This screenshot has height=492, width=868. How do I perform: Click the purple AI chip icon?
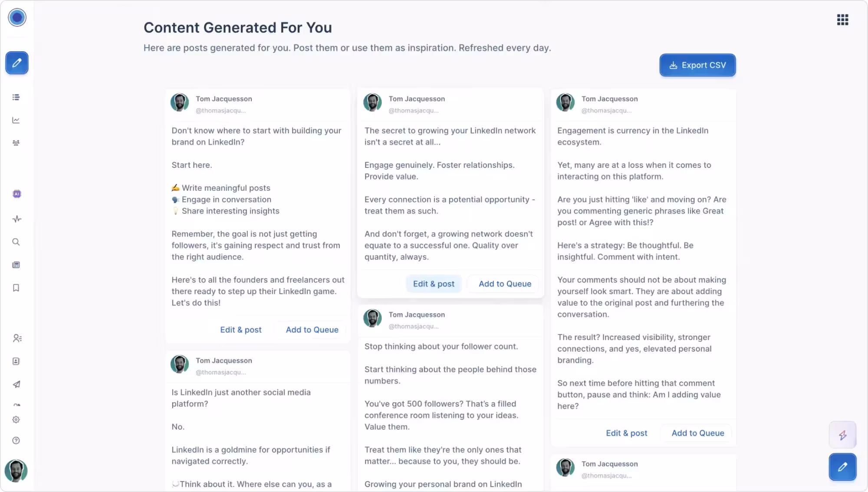tap(17, 194)
